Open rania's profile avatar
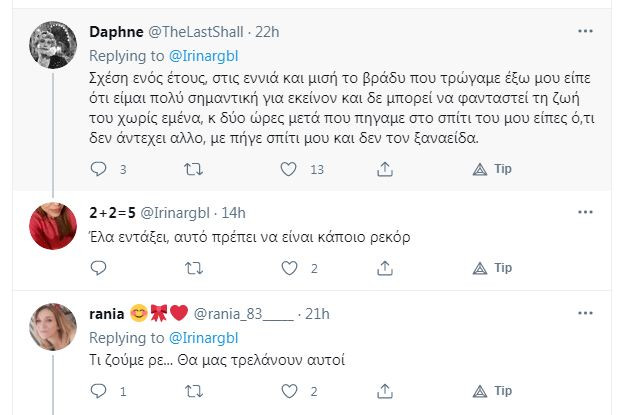The height and width of the screenshot is (415, 621). click(x=53, y=327)
